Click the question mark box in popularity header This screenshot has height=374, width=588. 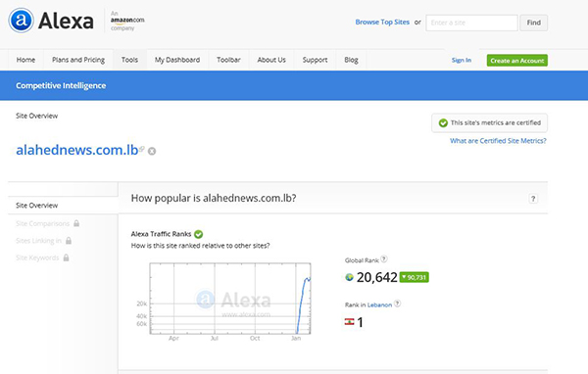click(533, 198)
